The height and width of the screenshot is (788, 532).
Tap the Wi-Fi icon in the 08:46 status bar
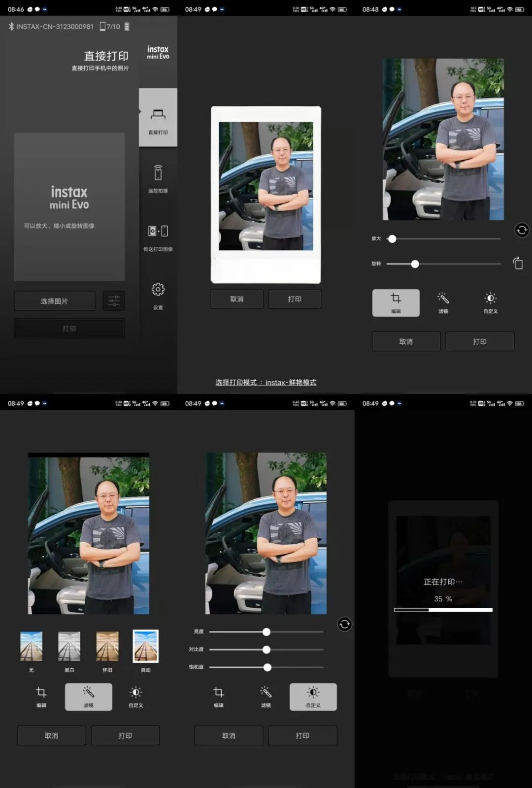click(x=155, y=9)
